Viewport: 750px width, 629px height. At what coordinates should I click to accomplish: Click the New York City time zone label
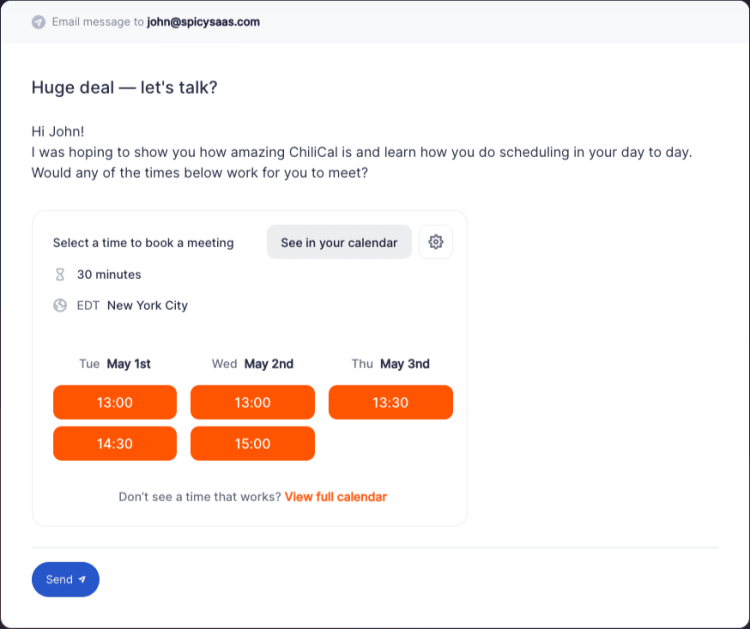[147, 305]
